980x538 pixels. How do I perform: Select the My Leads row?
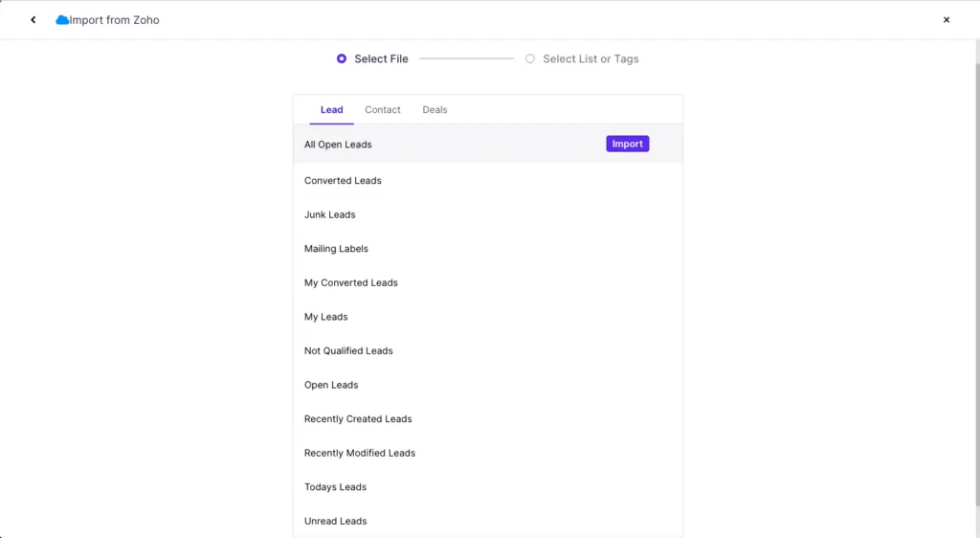tap(488, 317)
